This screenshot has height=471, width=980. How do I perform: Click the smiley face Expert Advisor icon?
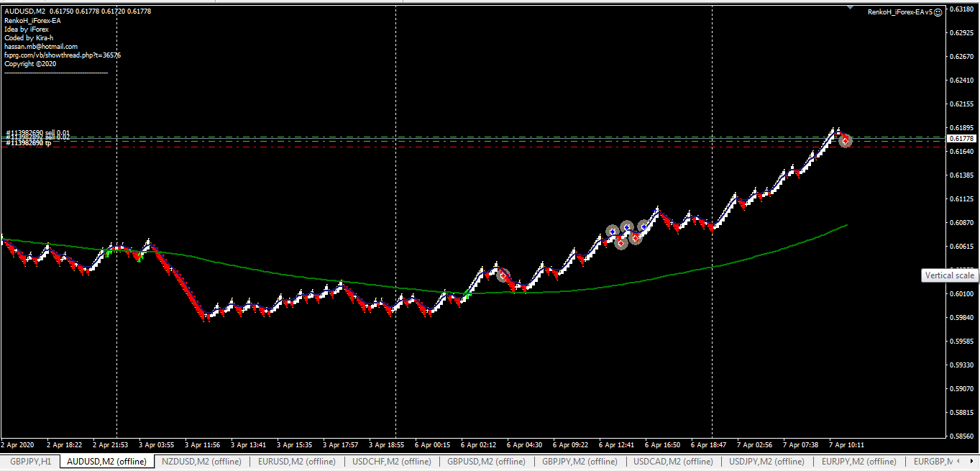pyautogui.click(x=938, y=12)
